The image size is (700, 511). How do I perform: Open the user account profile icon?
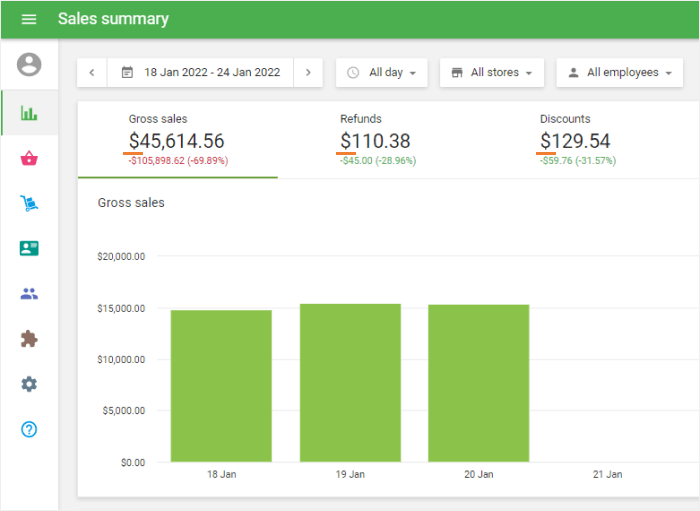click(29, 65)
